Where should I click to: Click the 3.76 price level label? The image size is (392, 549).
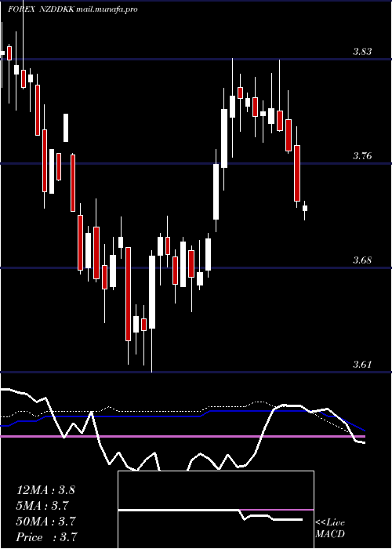coord(362,156)
